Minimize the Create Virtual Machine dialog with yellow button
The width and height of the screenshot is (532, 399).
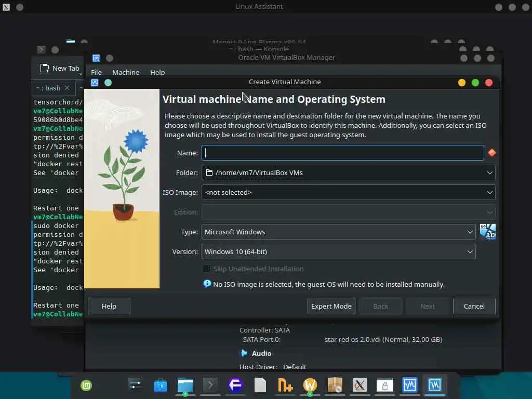pos(462,83)
